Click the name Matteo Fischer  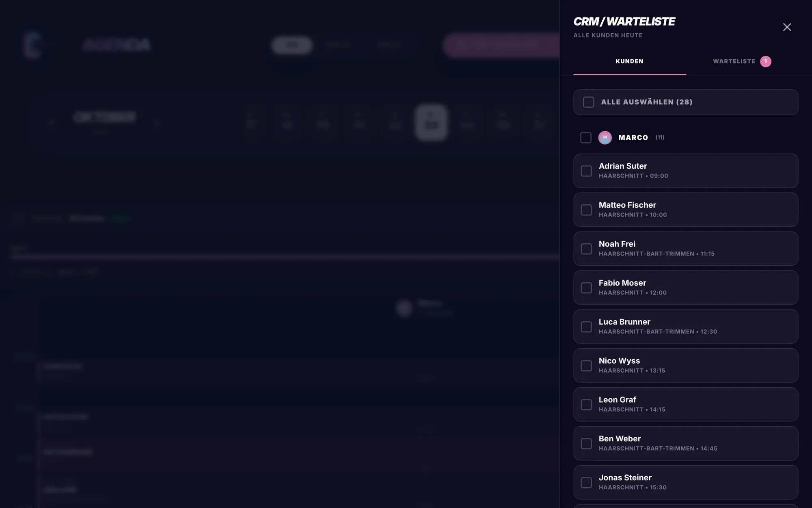627,205
